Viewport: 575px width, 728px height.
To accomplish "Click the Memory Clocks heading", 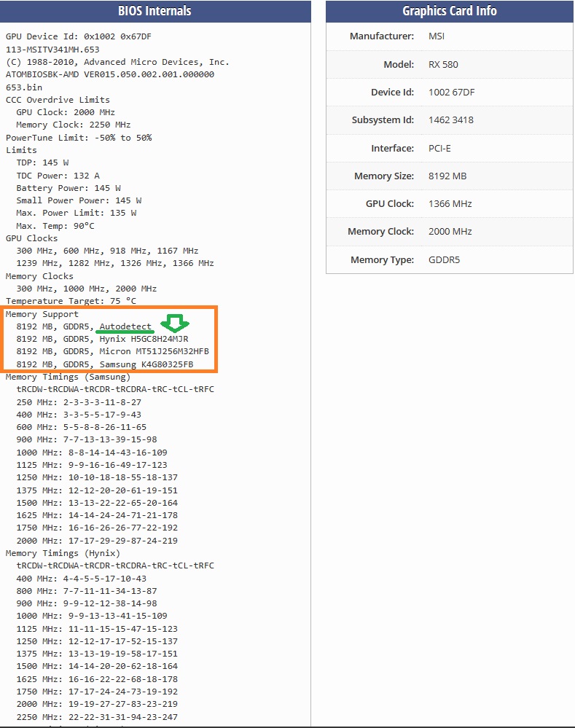I will (39, 276).
